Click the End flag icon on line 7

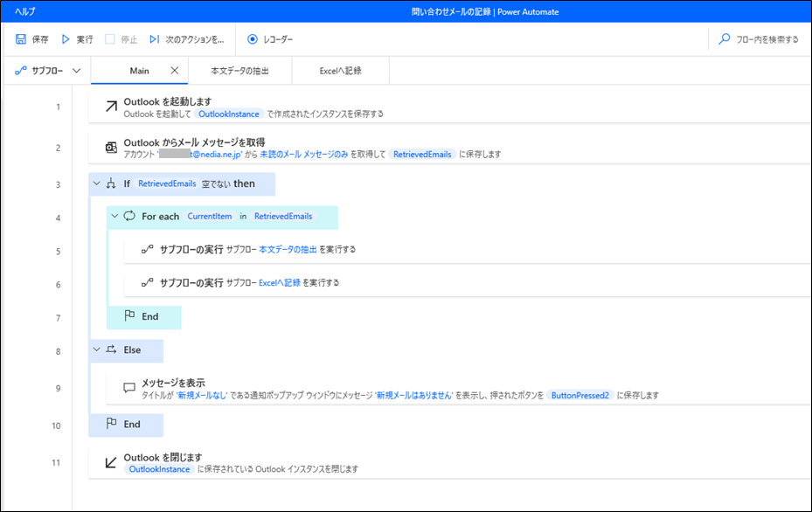point(129,315)
